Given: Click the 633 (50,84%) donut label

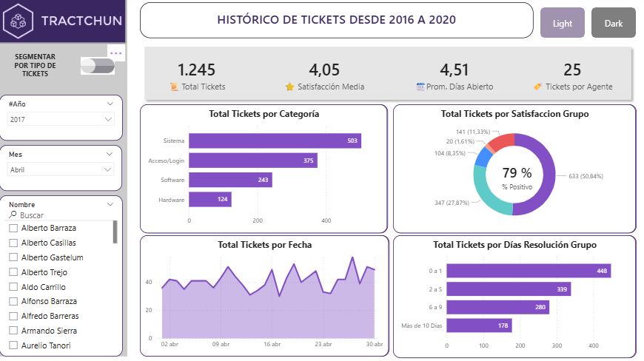Looking at the screenshot, I should coord(586,176).
